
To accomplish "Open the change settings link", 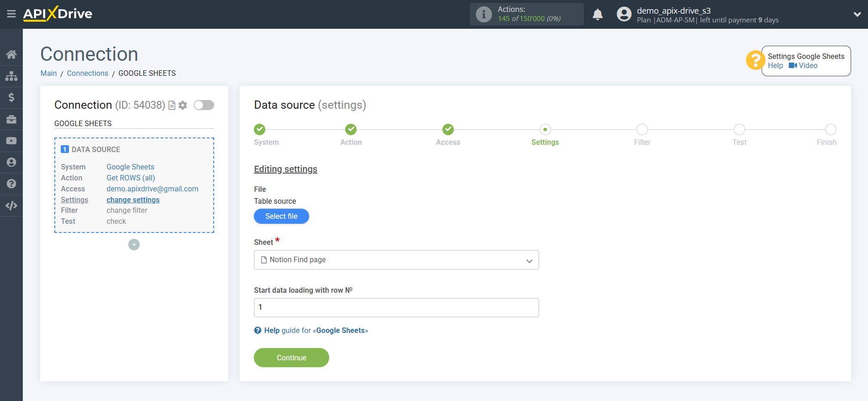I will coord(133,200).
